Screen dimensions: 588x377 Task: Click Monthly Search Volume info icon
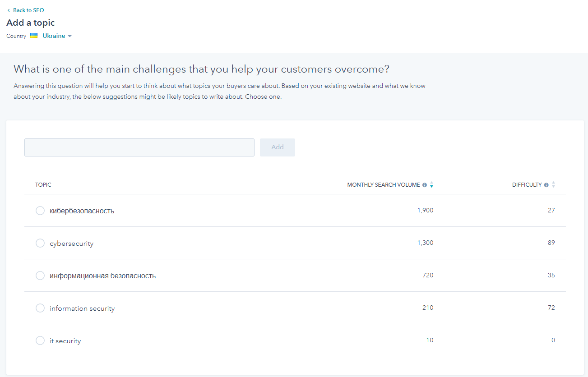pos(425,185)
